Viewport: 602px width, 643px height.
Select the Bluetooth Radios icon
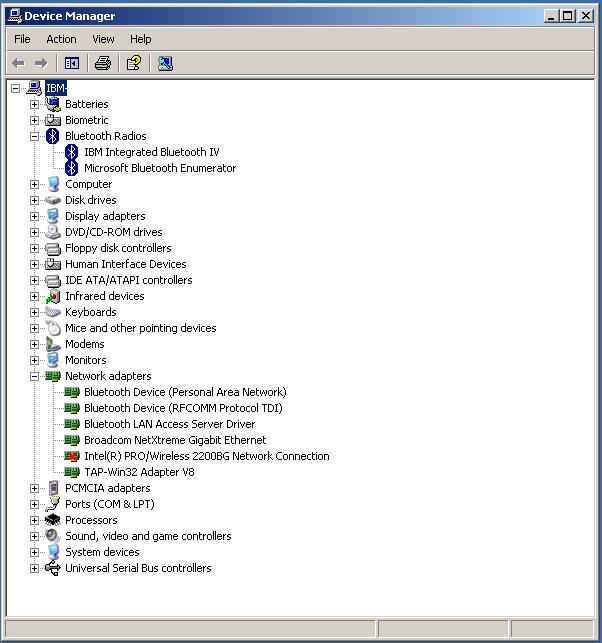52,136
